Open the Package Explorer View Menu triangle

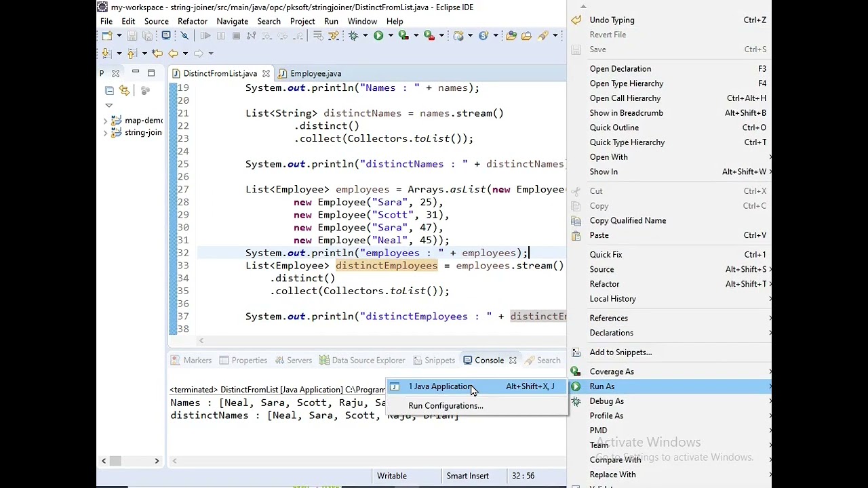(108, 105)
